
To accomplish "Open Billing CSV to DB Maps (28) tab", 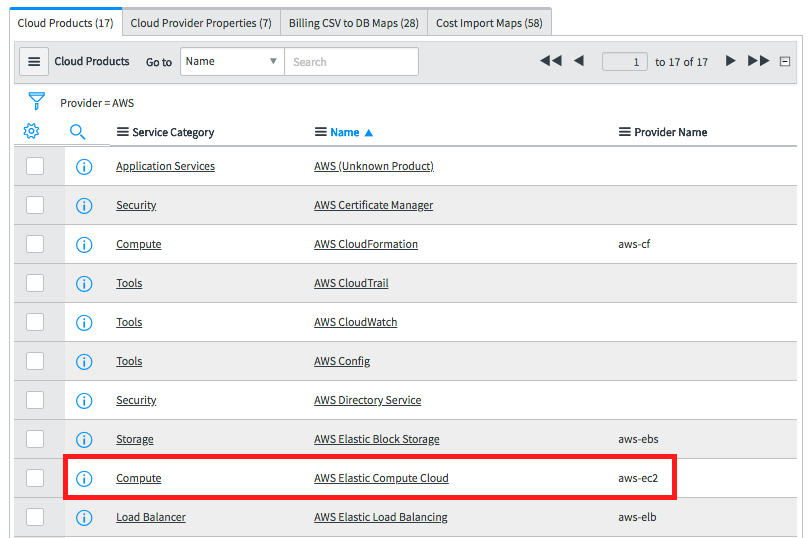I will point(354,23).
